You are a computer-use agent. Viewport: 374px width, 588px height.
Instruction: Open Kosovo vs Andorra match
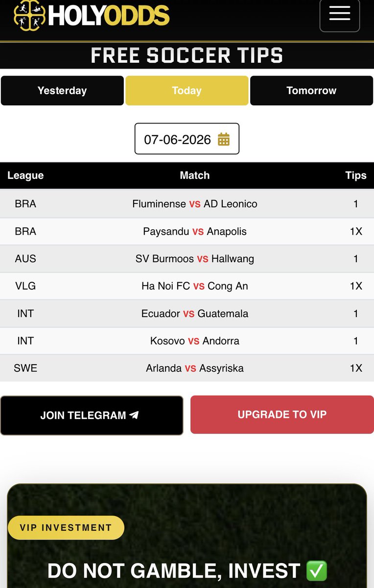coord(187,341)
